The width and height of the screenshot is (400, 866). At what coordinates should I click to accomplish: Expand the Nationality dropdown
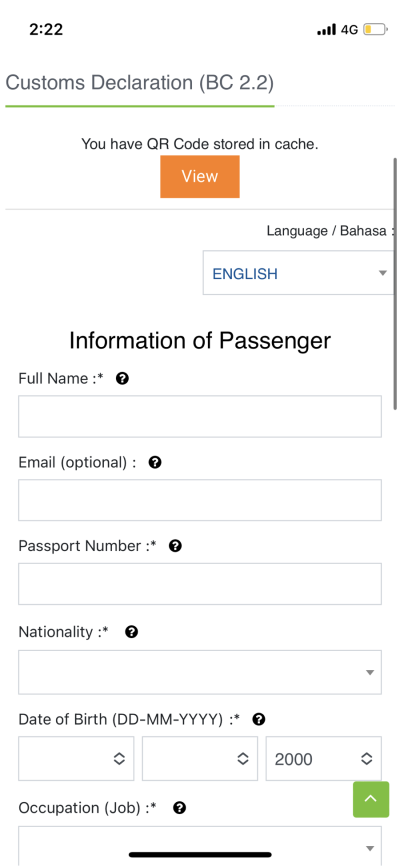(200, 672)
